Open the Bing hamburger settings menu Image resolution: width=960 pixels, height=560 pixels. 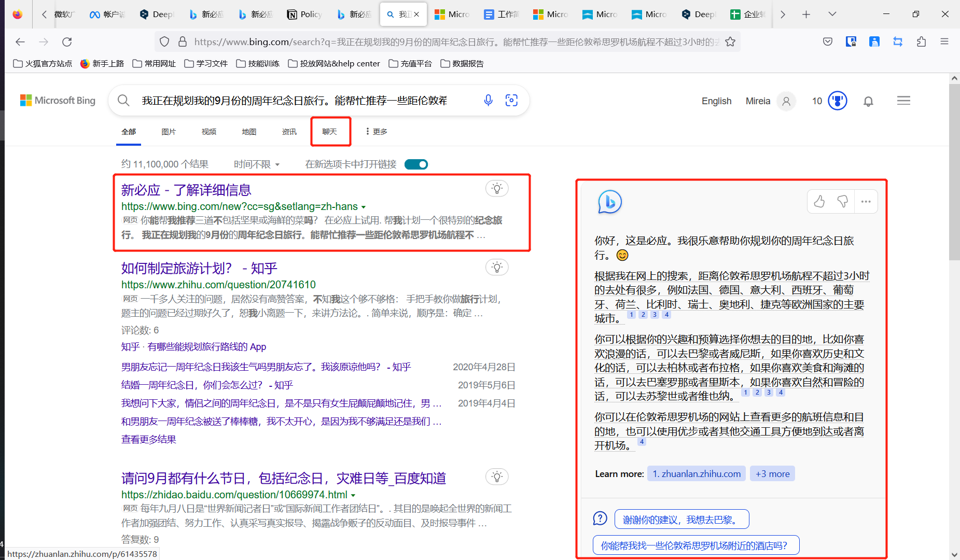[903, 101]
